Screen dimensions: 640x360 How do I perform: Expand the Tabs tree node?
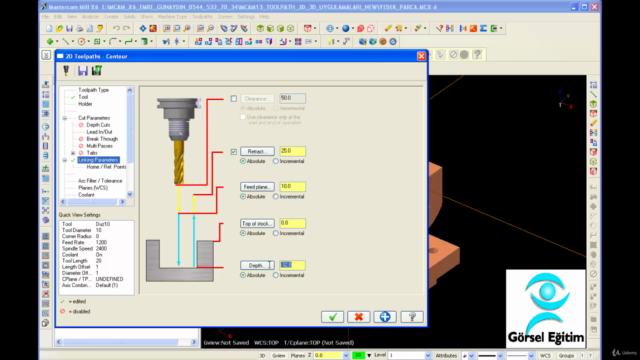(x=73, y=153)
